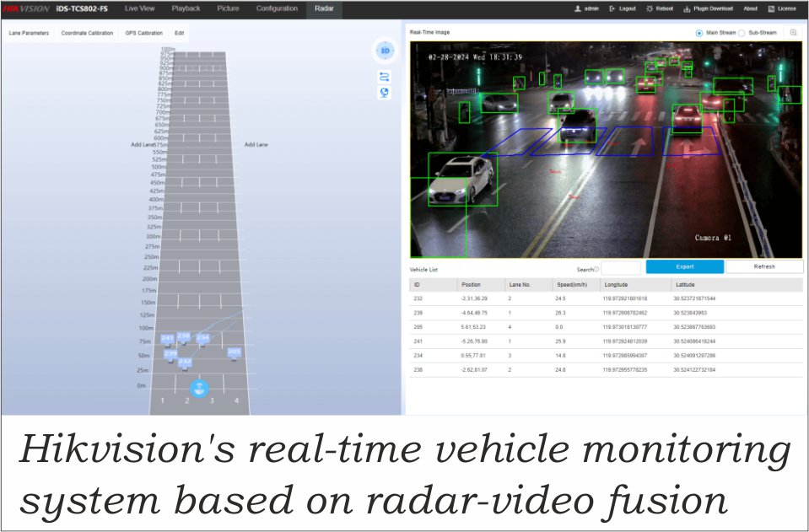This screenshot has height=532, width=809.
Task: Open the Playback tab
Action: [186, 8]
